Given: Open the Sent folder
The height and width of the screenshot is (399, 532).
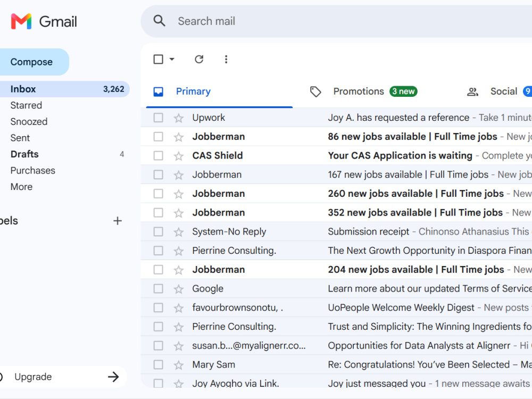Looking at the screenshot, I should (x=20, y=138).
